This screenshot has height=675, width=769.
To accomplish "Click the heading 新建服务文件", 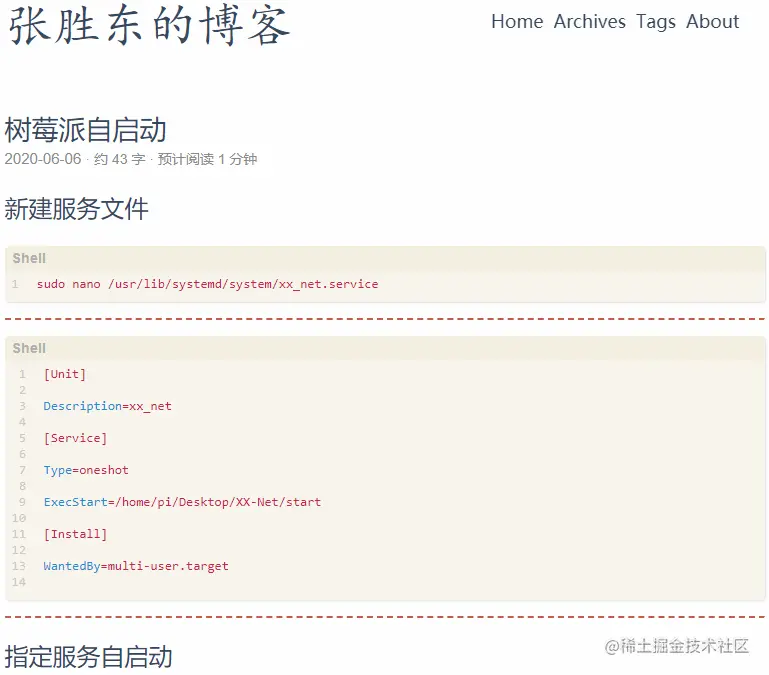I will (x=76, y=208).
